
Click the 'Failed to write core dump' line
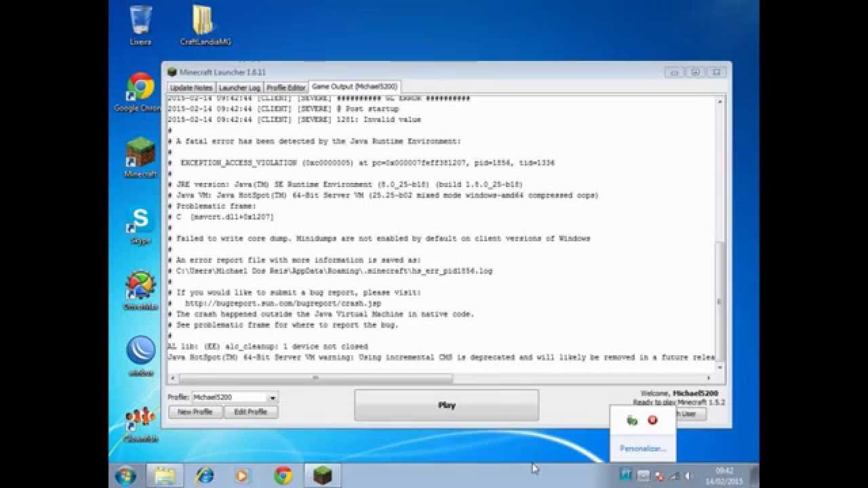[x=378, y=239]
